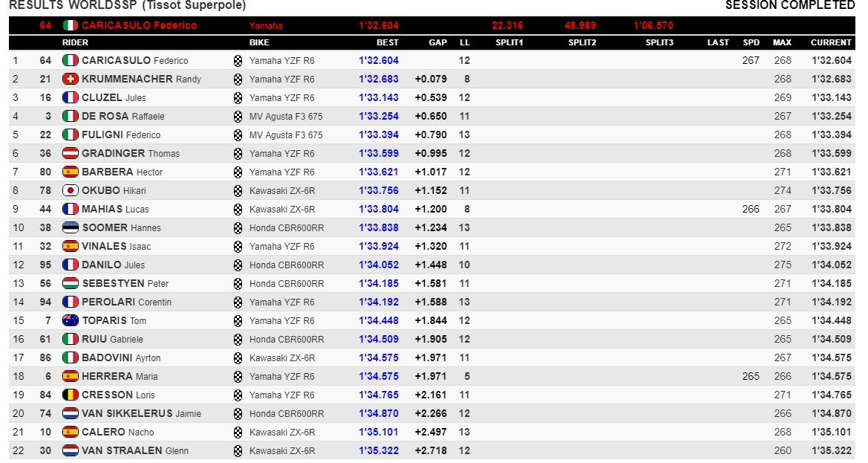Click the red '1'06.570' split time
868x463 pixels.
653,25
